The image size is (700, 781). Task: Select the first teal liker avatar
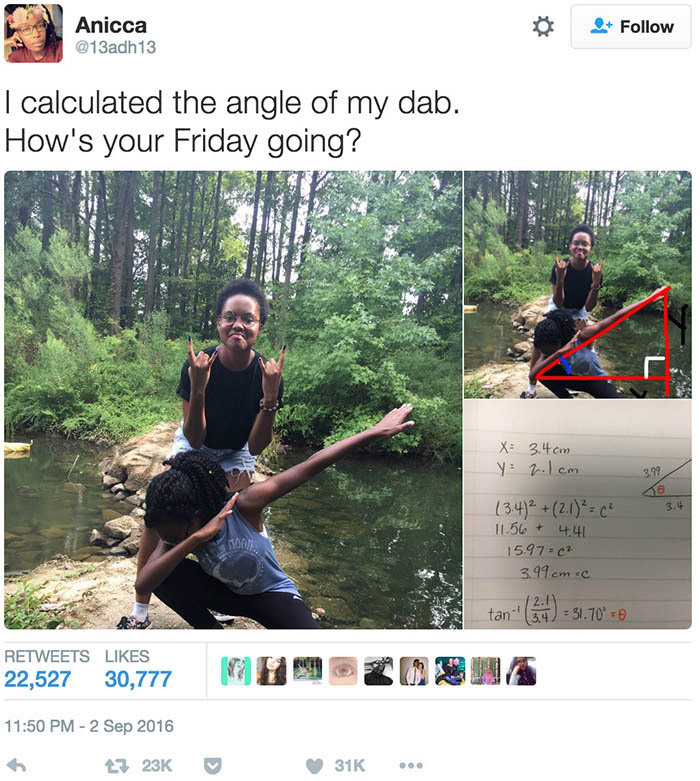236,671
